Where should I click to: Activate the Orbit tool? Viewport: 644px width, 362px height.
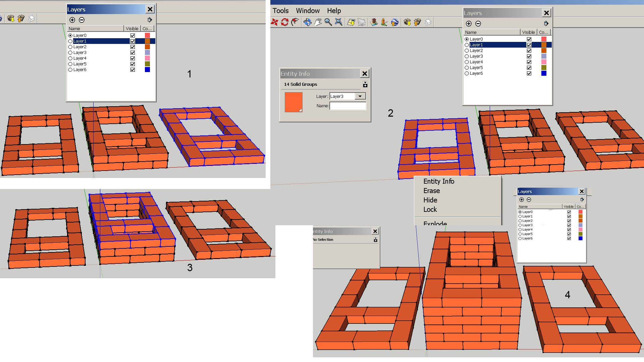click(307, 22)
